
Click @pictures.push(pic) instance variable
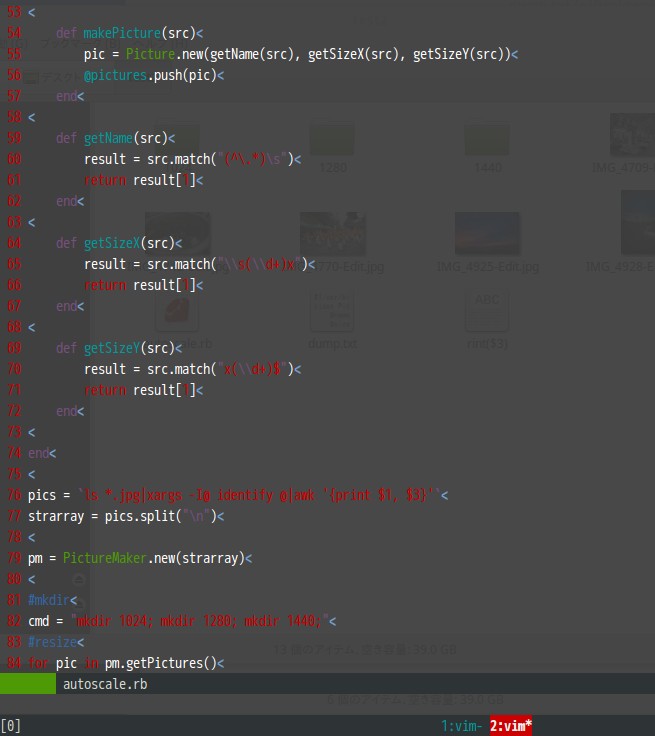(116, 75)
